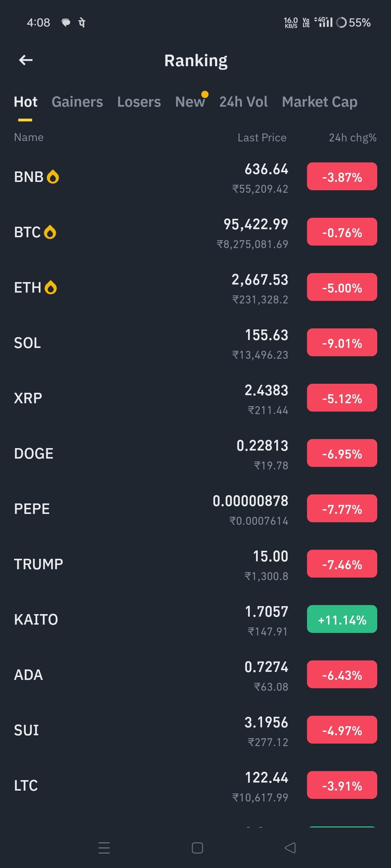The width and height of the screenshot is (391, 868).
Task: Tap Android recent apps menu icon
Action: tap(104, 848)
